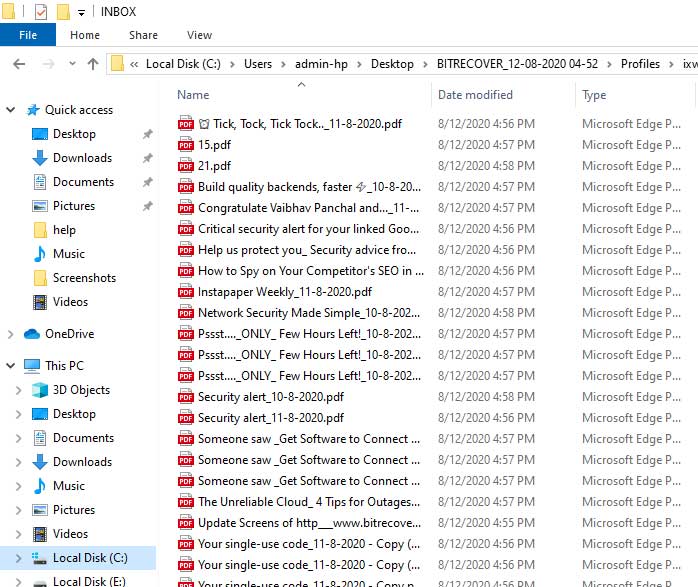Click the PDF icon of 15.pdf
The image size is (698, 587).
point(185,145)
